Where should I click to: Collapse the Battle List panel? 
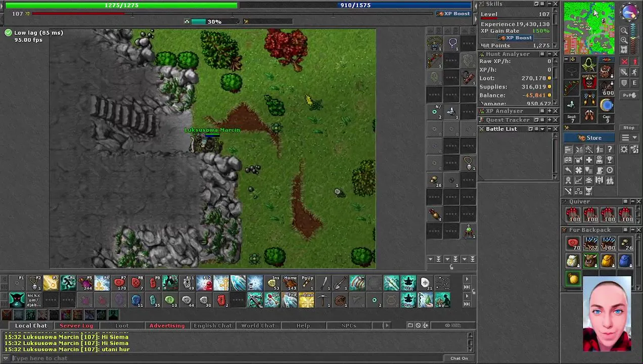coord(549,129)
